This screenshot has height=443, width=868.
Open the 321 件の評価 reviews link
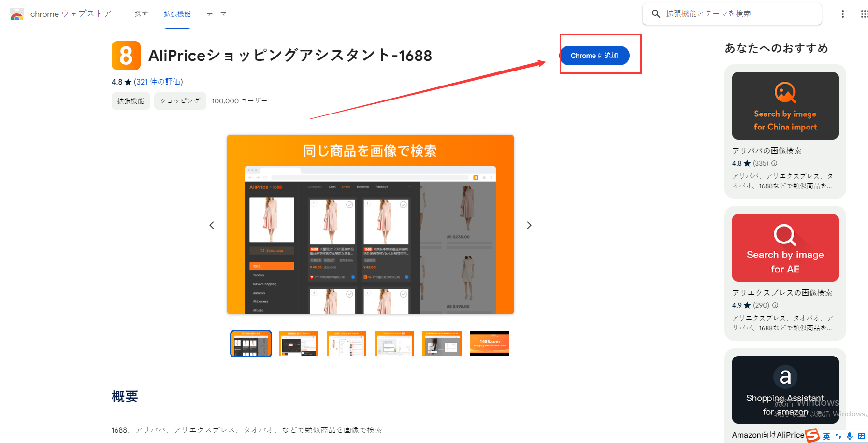pos(159,82)
